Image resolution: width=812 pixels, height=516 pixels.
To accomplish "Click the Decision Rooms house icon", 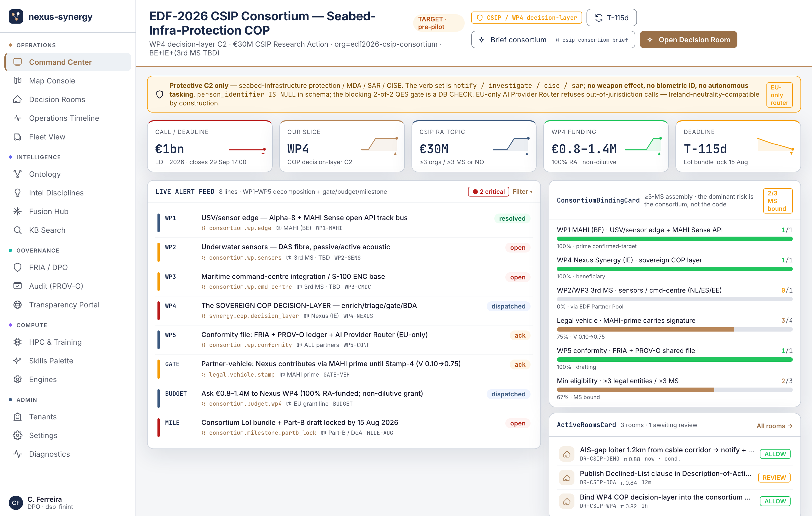I will (x=18, y=99).
